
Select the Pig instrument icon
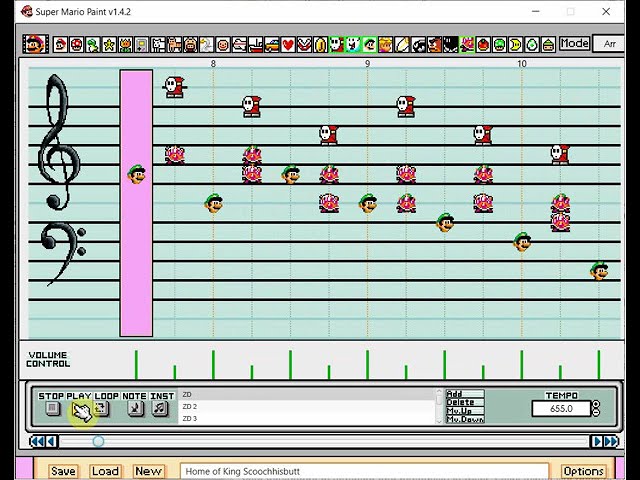click(191, 44)
